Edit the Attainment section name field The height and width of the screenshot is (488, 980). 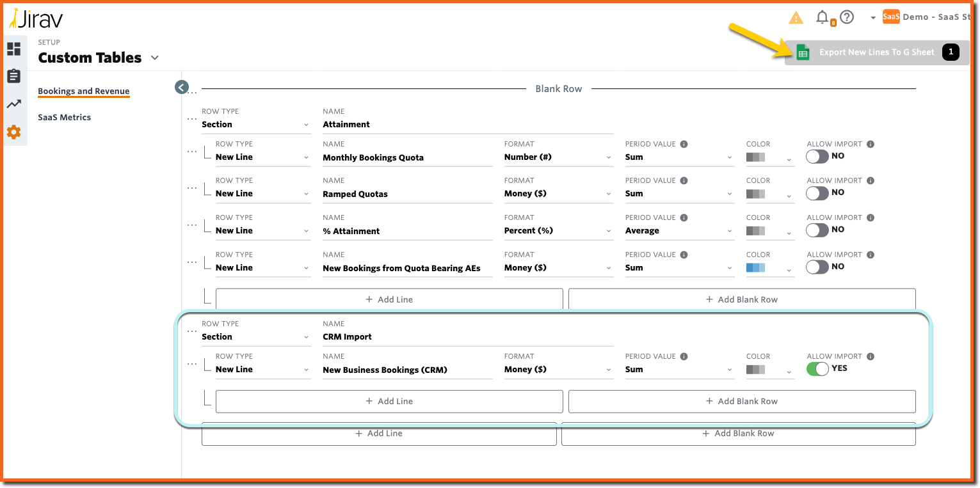click(468, 125)
